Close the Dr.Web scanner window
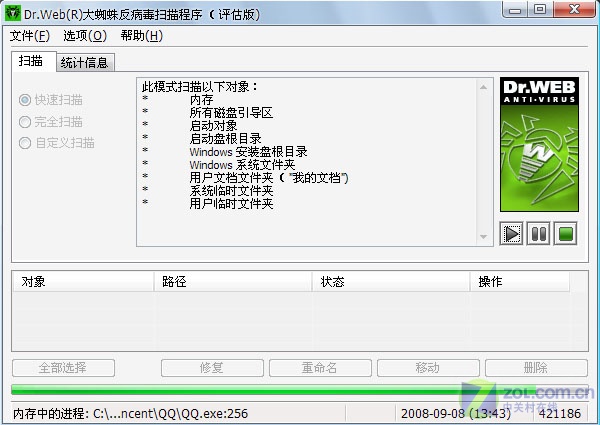Viewport: 600px width, 425px height. pos(574,9)
